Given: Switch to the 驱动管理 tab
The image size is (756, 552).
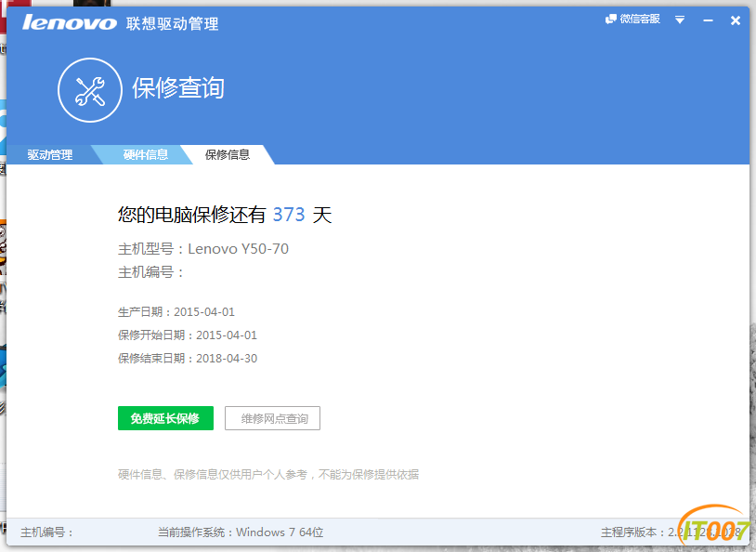Looking at the screenshot, I should pos(49,155).
